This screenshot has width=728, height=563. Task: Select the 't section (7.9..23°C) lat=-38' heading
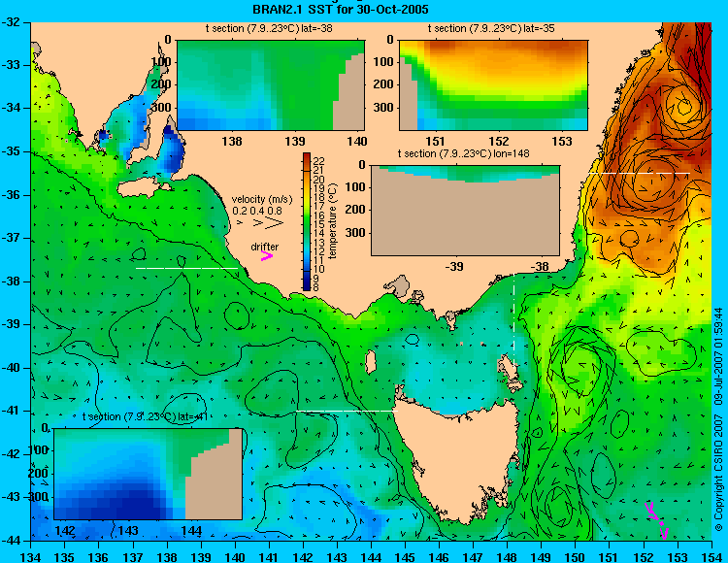pos(269,28)
